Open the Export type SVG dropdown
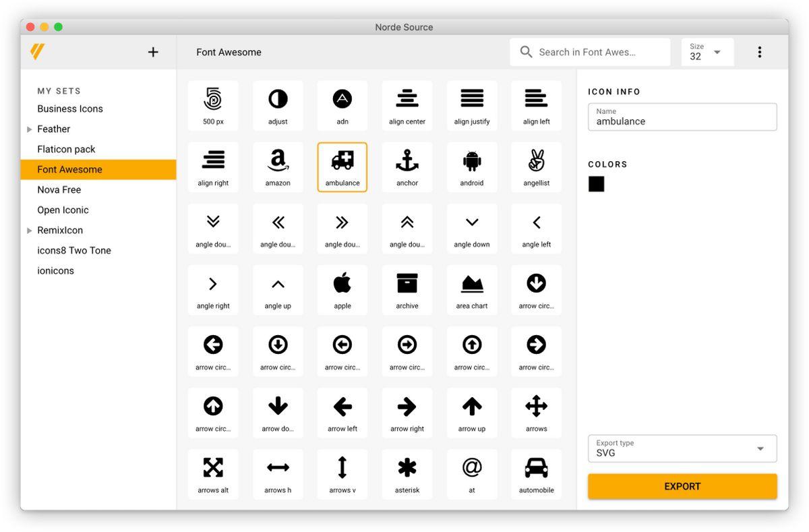This screenshot has height=532, width=809. (x=682, y=448)
